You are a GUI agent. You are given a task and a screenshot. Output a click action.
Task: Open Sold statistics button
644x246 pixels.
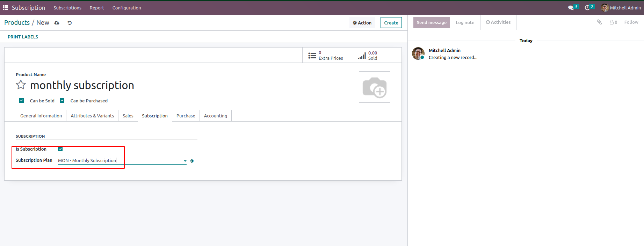tap(376, 55)
